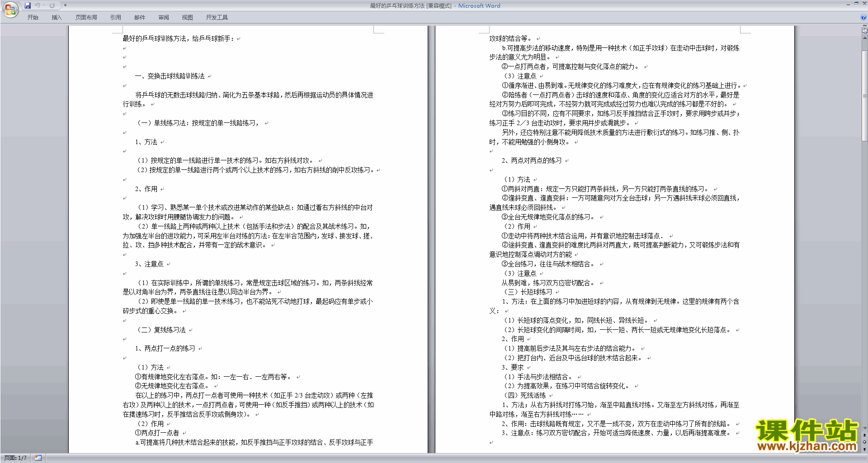
Task: Click the line （三）长短球练习
Action: pyautogui.click(x=527, y=292)
